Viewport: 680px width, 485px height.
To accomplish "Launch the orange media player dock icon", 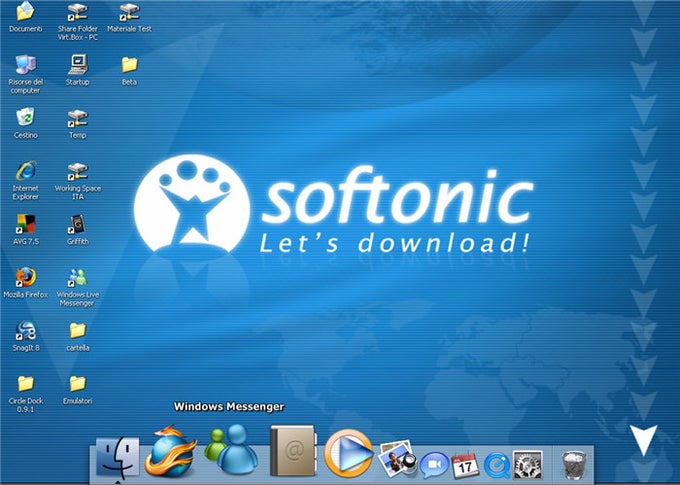I will (348, 453).
